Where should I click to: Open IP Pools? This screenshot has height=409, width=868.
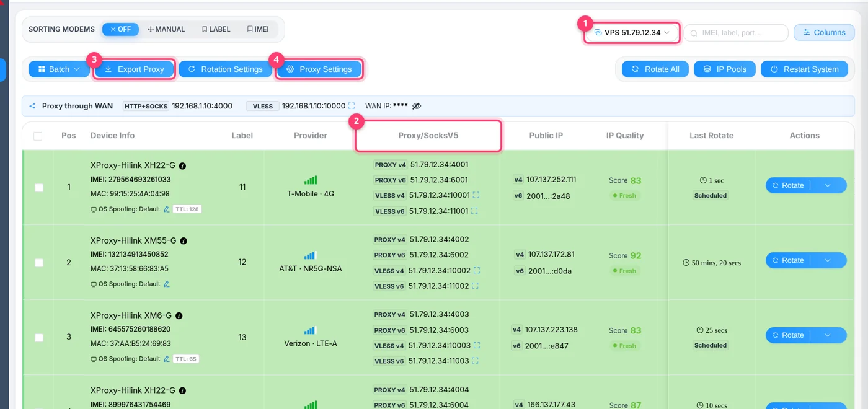click(x=725, y=69)
